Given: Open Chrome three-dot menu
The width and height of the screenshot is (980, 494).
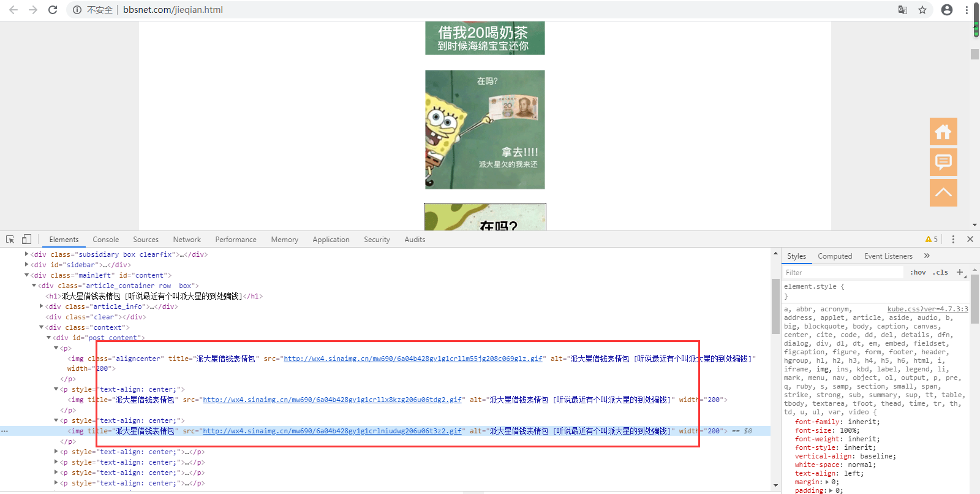Looking at the screenshot, I should coord(967,10).
